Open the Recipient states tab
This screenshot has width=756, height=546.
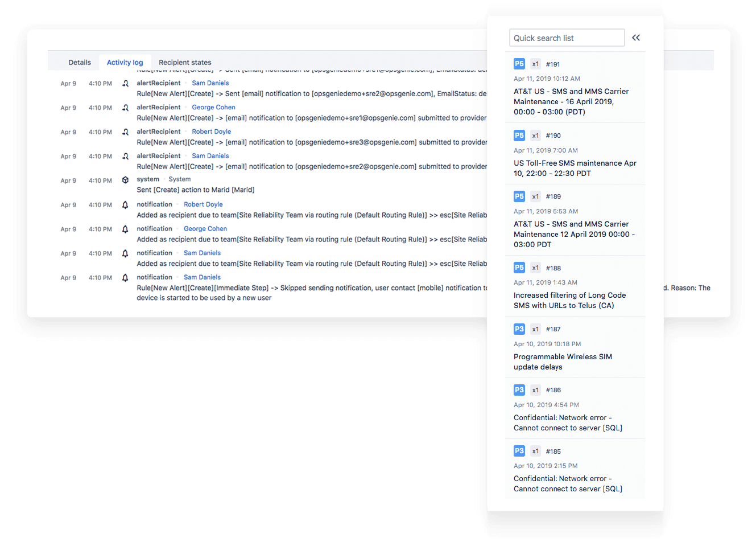(x=185, y=62)
